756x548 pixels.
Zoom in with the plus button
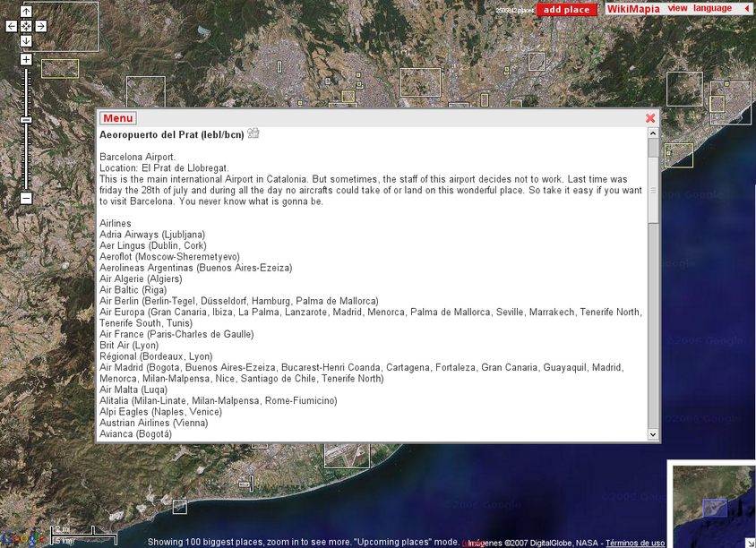coord(26,60)
